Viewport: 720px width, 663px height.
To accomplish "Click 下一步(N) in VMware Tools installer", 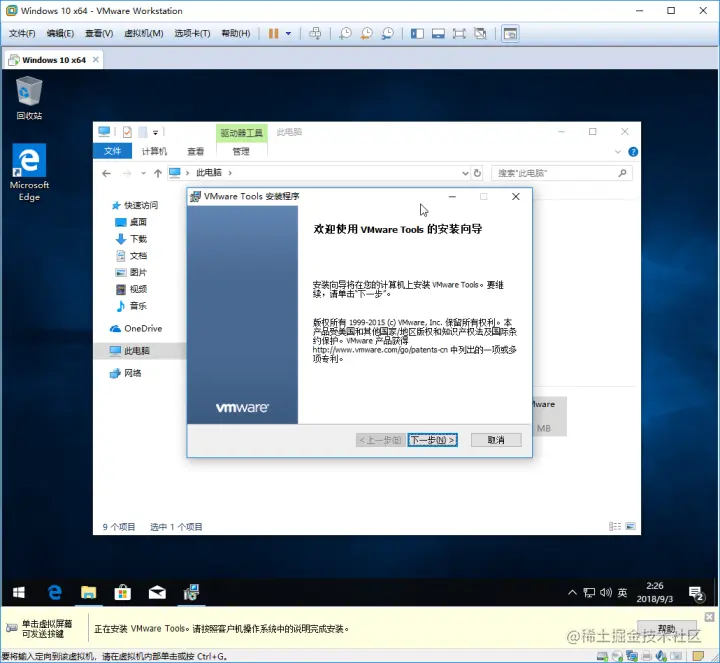I will point(433,440).
